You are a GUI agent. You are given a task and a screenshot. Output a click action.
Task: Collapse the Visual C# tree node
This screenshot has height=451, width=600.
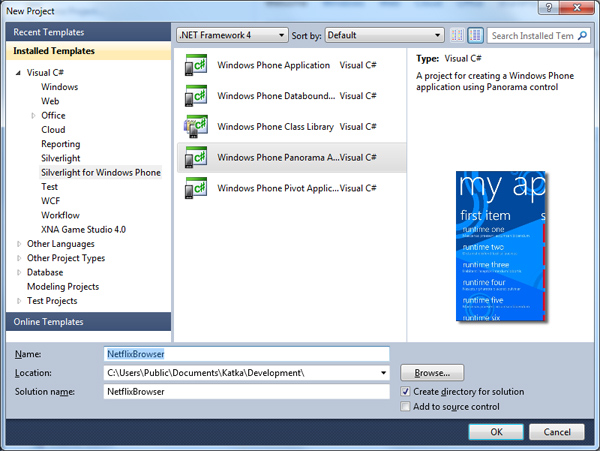(x=18, y=73)
